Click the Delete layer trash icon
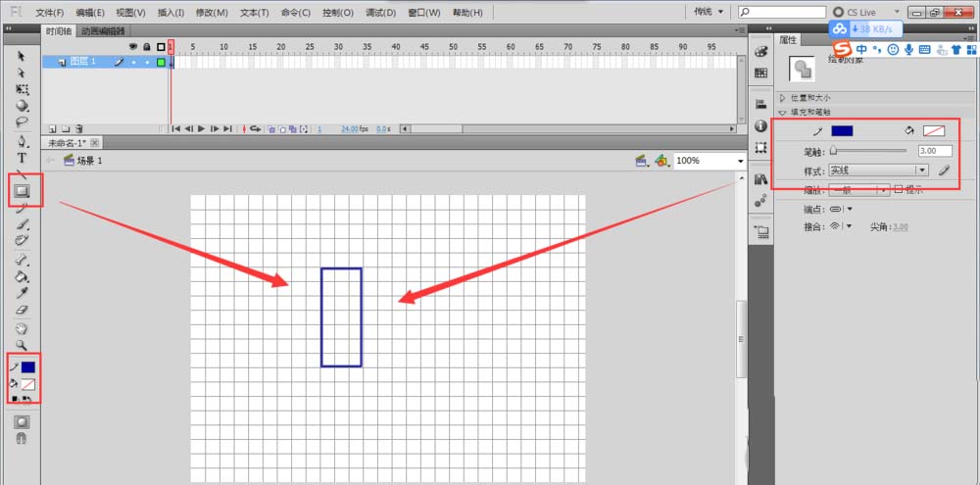 pyautogui.click(x=79, y=128)
